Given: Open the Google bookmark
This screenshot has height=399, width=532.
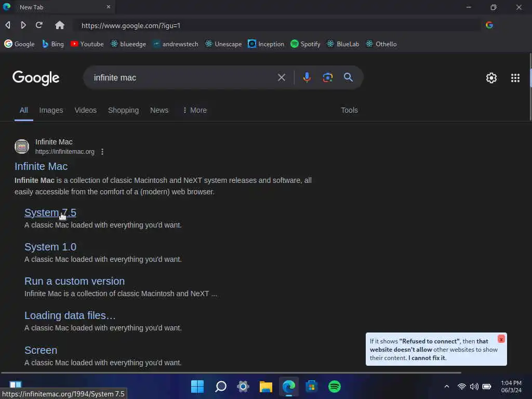Looking at the screenshot, I should 19,44.
